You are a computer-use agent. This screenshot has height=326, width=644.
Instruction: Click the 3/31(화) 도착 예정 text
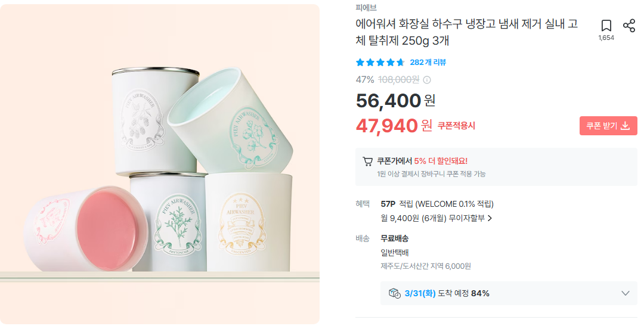tap(447, 293)
